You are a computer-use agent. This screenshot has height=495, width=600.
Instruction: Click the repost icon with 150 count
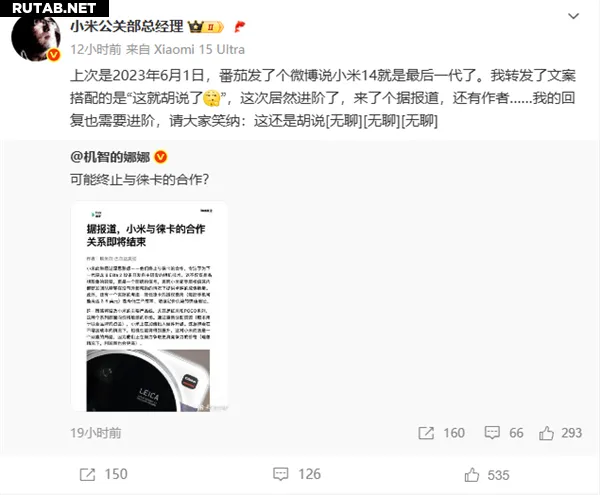(x=87, y=475)
